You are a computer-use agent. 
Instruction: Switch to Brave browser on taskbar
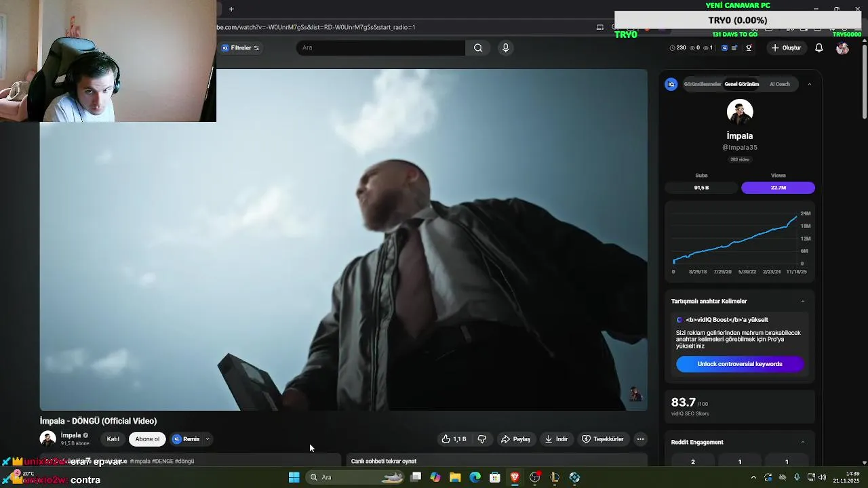(x=515, y=477)
